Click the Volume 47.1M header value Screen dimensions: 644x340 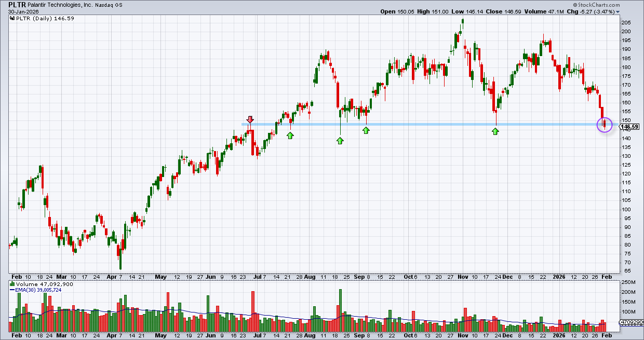[545, 11]
